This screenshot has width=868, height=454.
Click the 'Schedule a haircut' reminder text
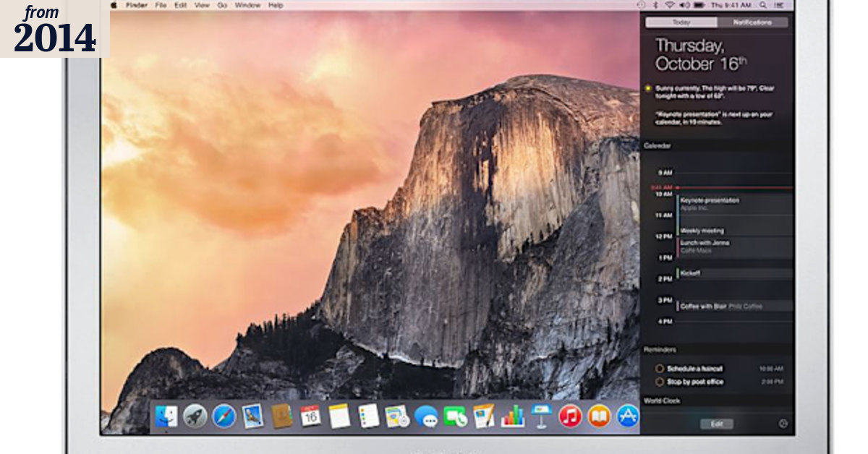coord(694,369)
